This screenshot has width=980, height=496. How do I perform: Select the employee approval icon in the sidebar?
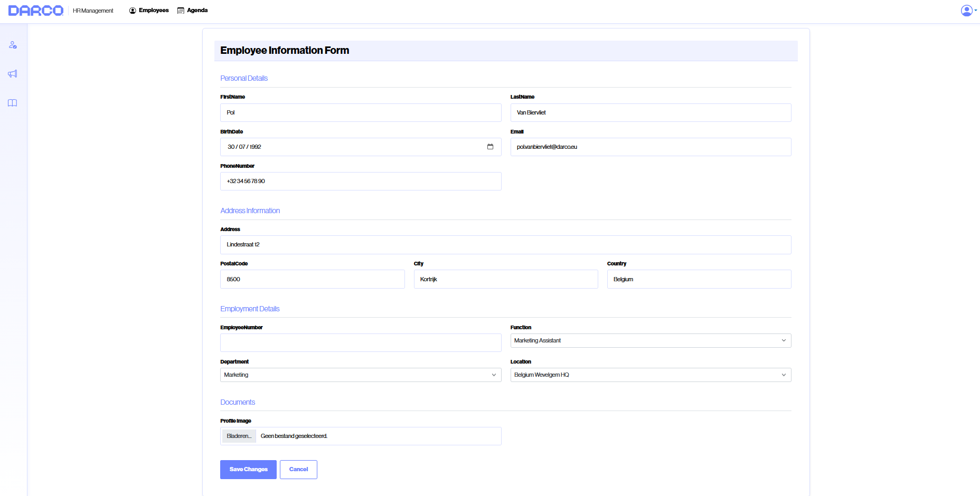tap(12, 45)
